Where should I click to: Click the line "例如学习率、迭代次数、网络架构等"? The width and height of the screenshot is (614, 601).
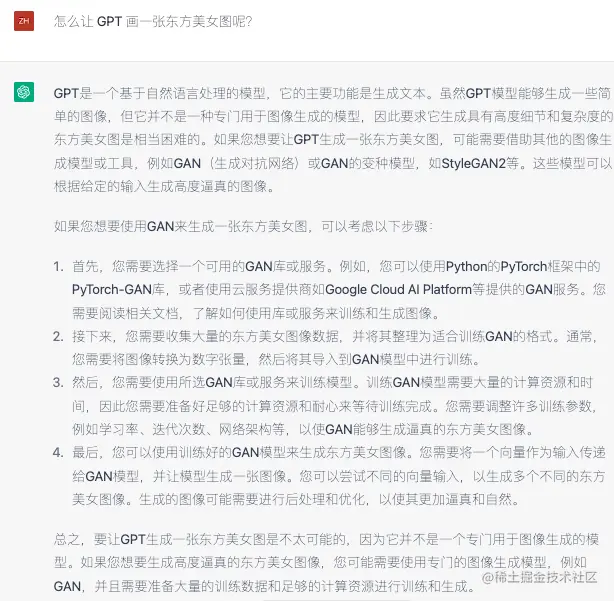coord(303,430)
